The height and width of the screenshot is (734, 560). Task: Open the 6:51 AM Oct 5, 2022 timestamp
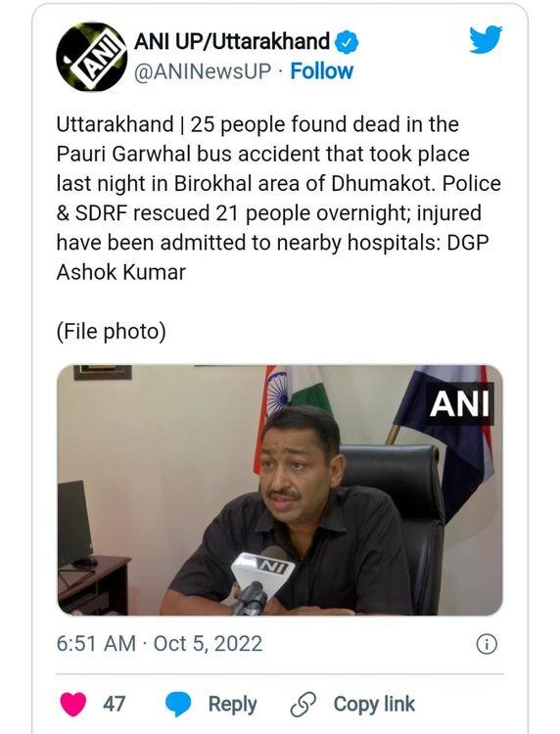160,644
